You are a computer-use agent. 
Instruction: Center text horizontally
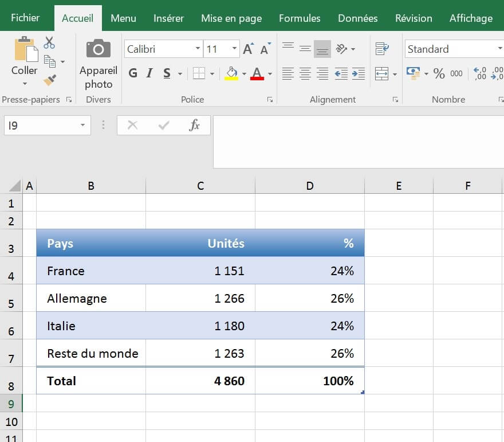pyautogui.click(x=305, y=73)
